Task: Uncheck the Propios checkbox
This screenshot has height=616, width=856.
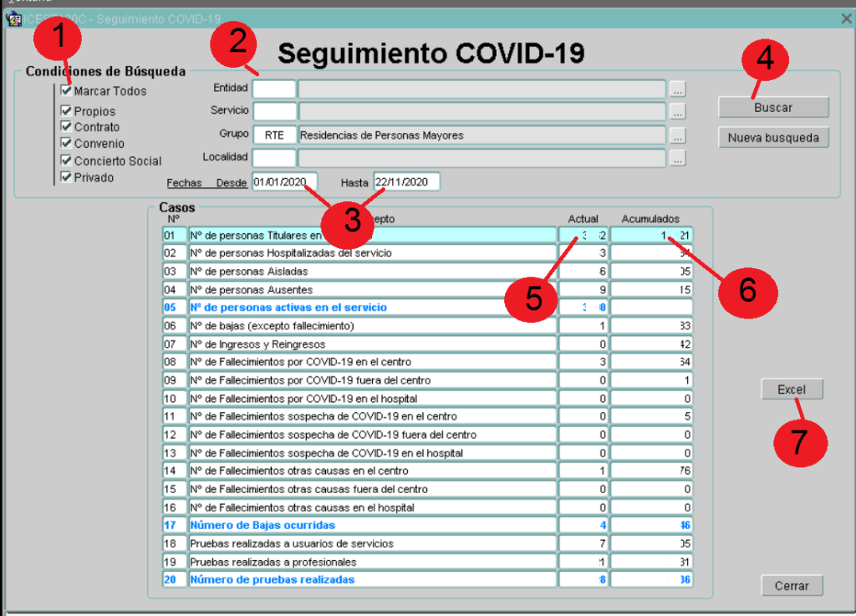Action: pos(67,110)
